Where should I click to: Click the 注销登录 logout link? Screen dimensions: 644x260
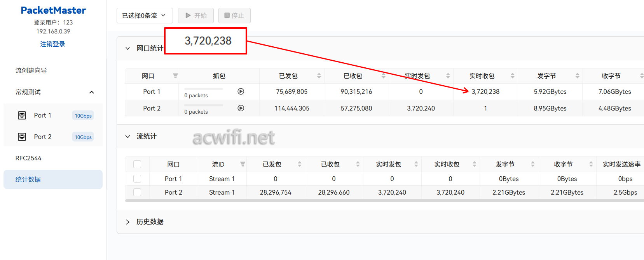[52, 44]
